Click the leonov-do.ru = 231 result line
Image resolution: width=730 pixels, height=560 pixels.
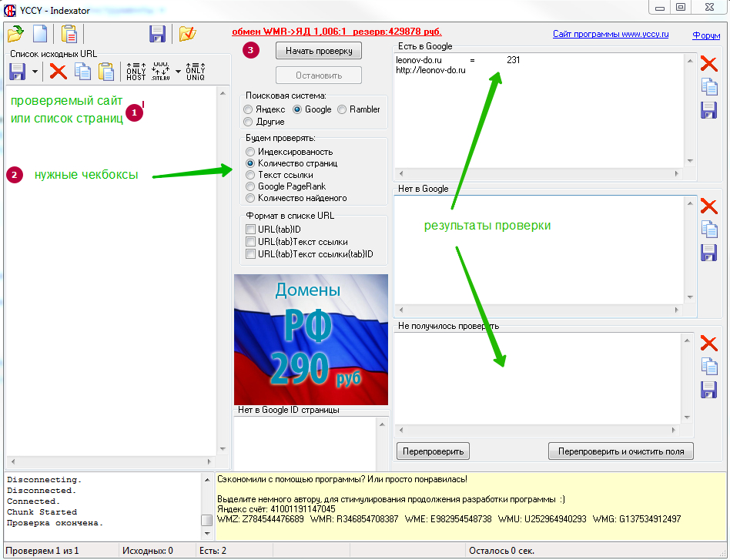click(458, 60)
